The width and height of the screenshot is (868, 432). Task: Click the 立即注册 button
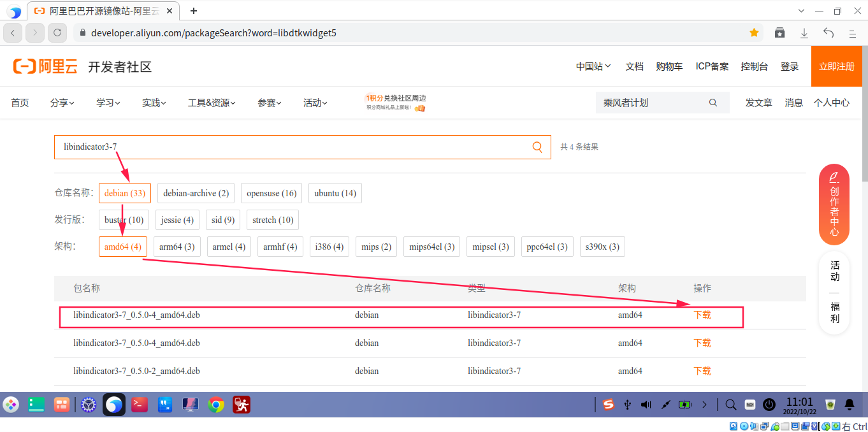click(836, 66)
